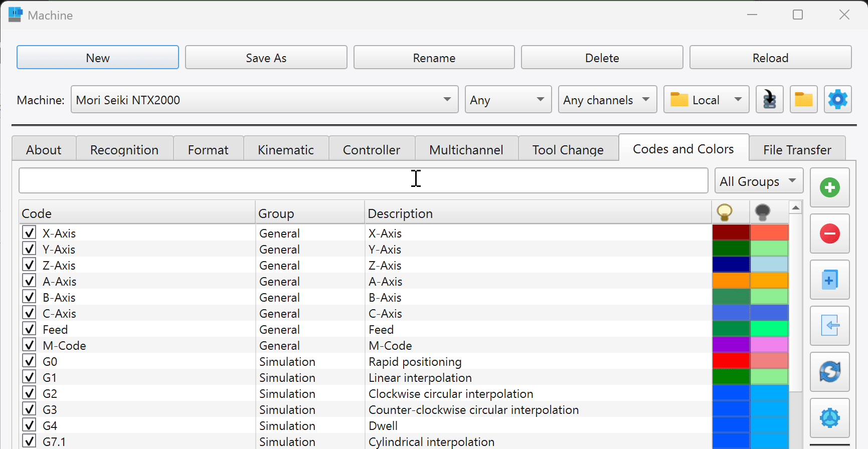Image resolution: width=868 pixels, height=449 pixels.
Task: Click the import arrow icon on right
Action: 829,326
